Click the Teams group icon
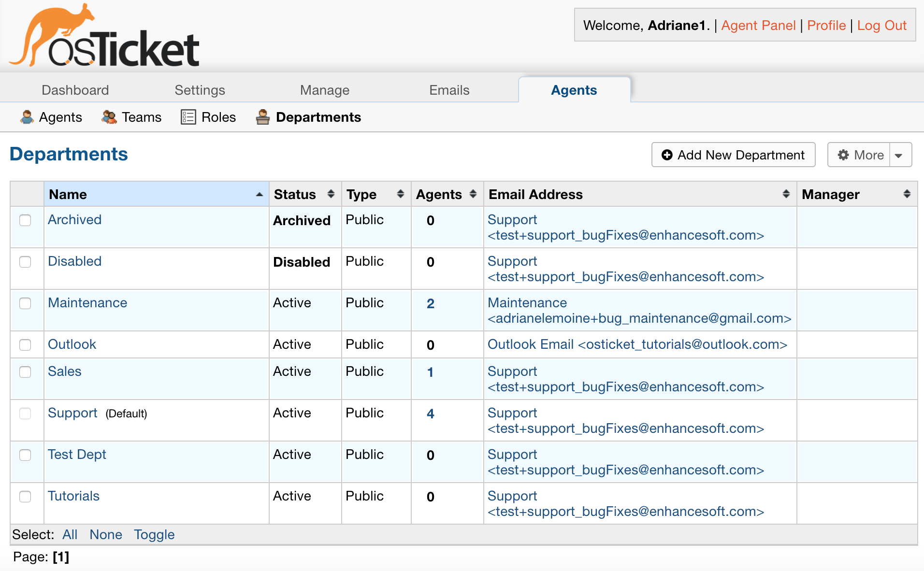Screen dimensions: 924x571 [x=109, y=117]
